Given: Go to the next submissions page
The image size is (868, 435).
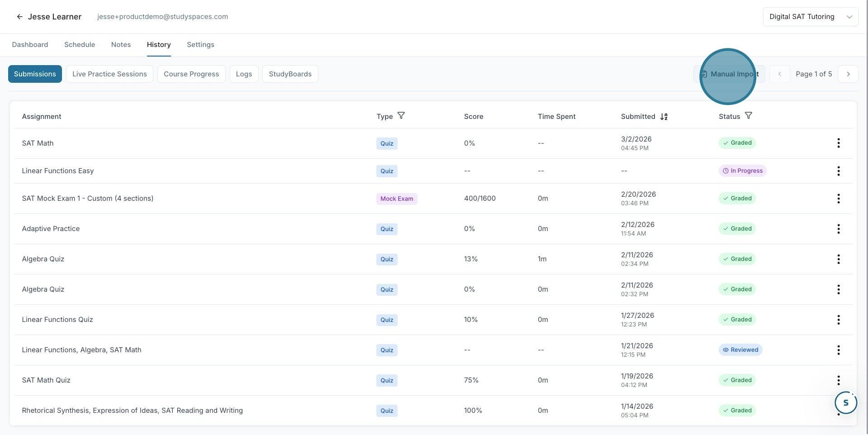Looking at the screenshot, I should coord(848,74).
